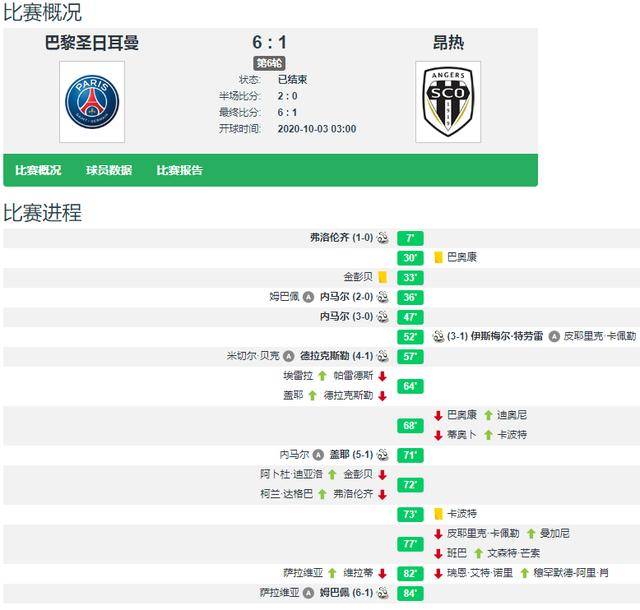
Task: Click the Angers SCO club crest
Action: click(448, 102)
